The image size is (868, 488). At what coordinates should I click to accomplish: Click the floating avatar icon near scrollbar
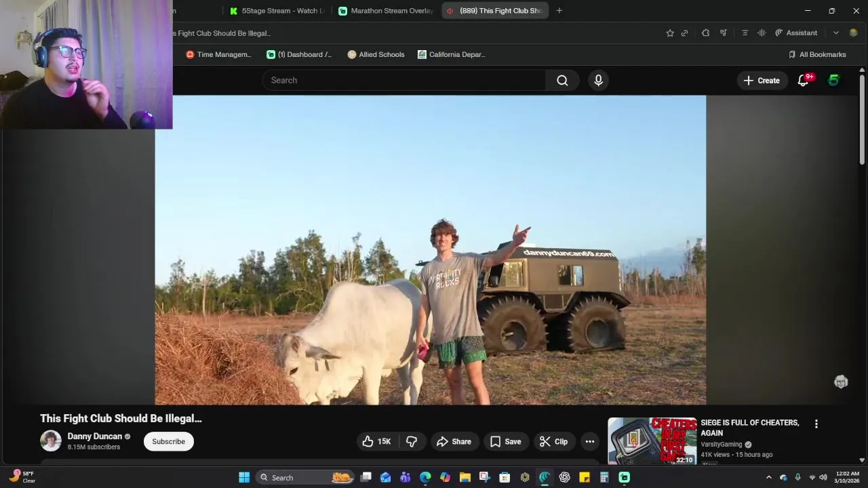841,382
